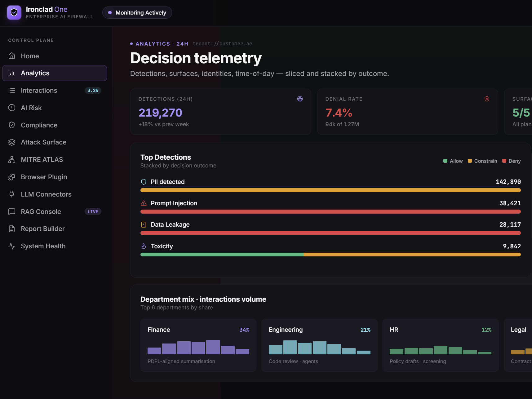Click the Detections (24H) card
The width and height of the screenshot is (532, 399).
(221, 112)
